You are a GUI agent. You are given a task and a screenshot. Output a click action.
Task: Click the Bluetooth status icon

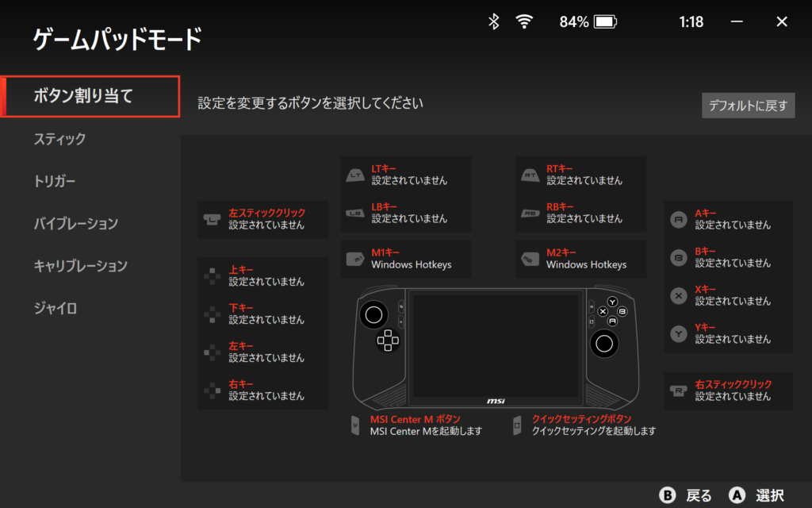tap(493, 21)
